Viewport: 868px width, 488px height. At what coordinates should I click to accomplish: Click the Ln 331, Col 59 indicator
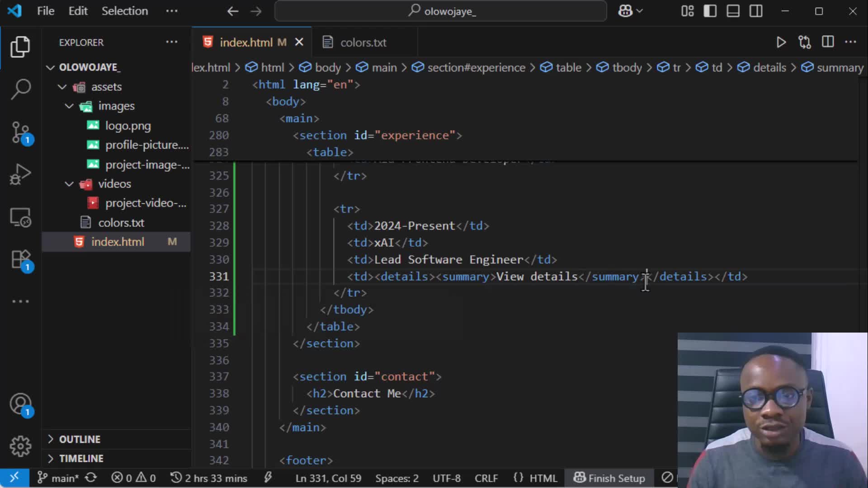[x=328, y=478]
